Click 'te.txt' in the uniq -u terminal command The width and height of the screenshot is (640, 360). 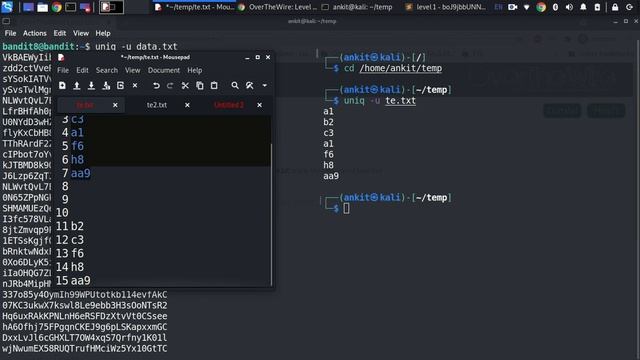(400, 100)
